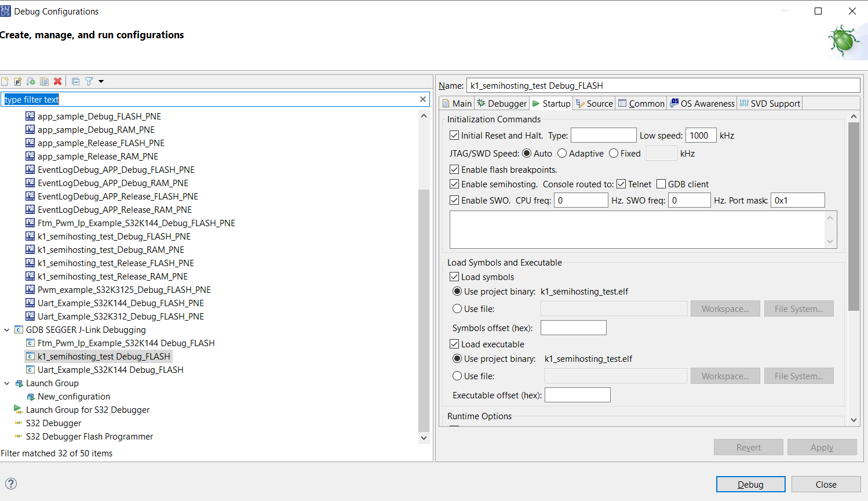The height and width of the screenshot is (501, 868).
Task: Clear the filter text box
Action: pos(423,99)
